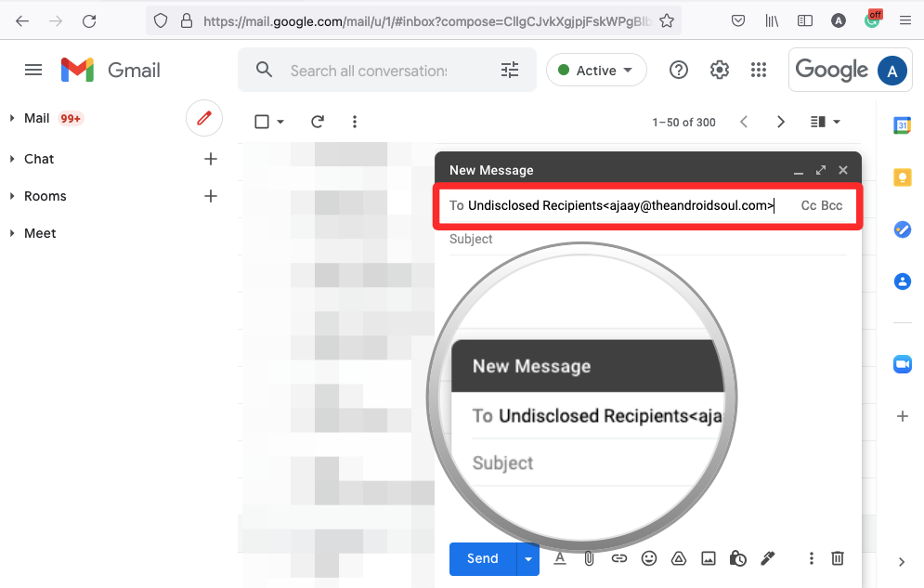Select the insert link icon
Viewport: 924px width, 588px height.
click(619, 558)
